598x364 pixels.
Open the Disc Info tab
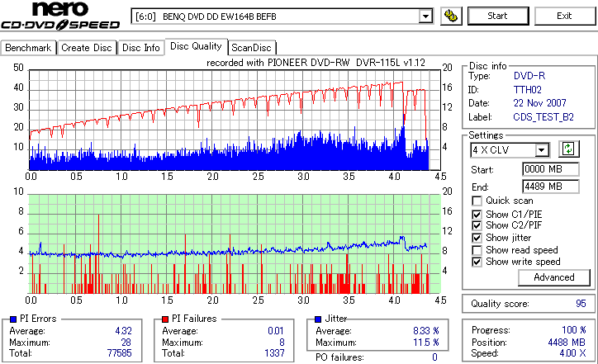coord(140,48)
